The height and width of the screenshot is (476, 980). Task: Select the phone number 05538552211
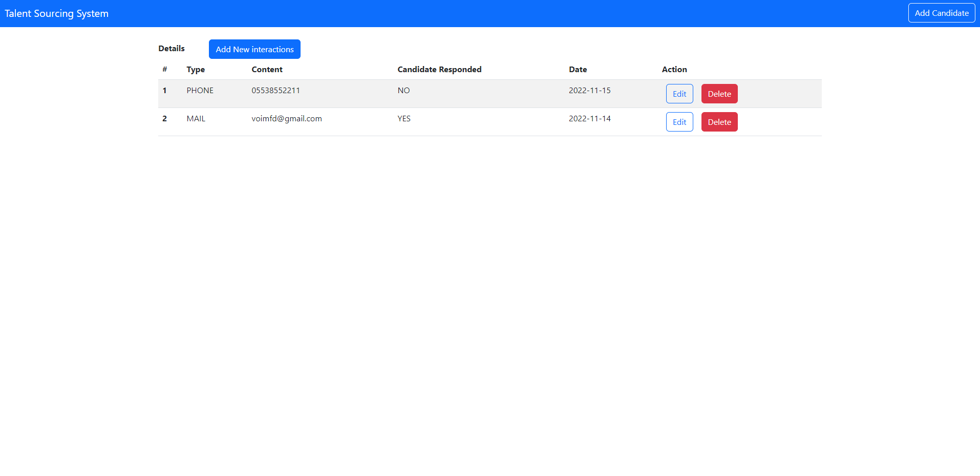[x=276, y=90]
